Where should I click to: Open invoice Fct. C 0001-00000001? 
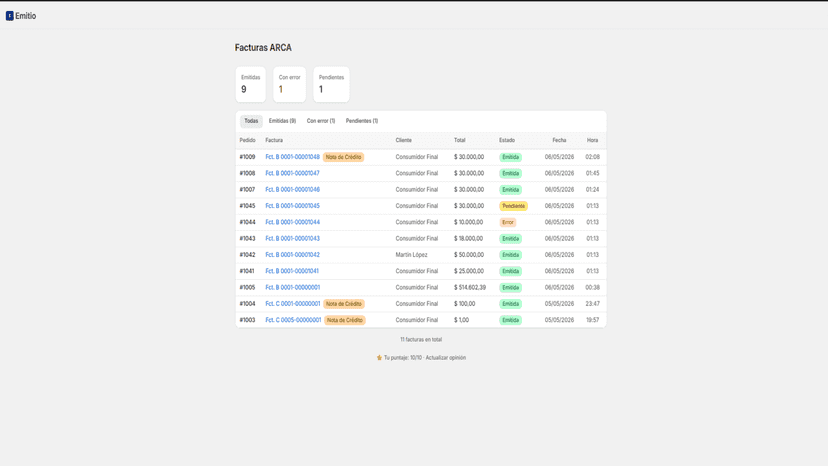293,304
